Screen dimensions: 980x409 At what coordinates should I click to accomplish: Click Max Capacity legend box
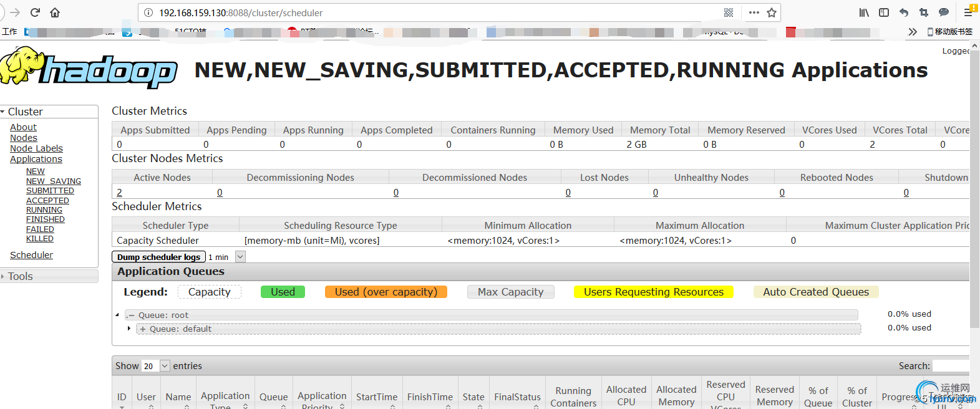pos(511,292)
